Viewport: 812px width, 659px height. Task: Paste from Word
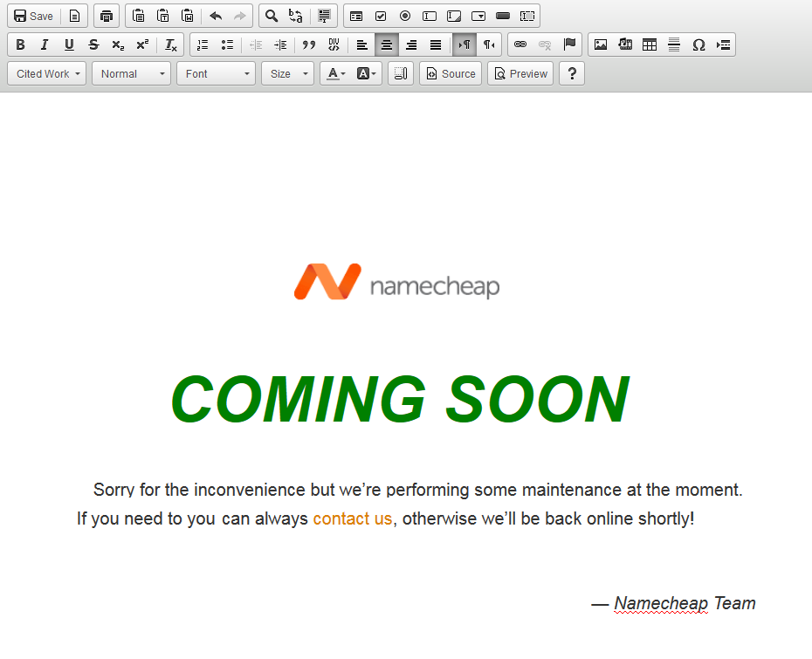coord(188,16)
